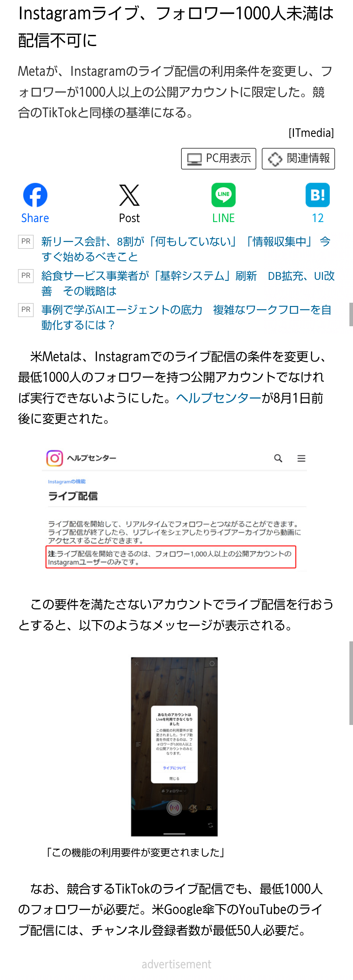Open the 関連情報 button
Viewport: 353px width, 980px height.
click(x=298, y=159)
